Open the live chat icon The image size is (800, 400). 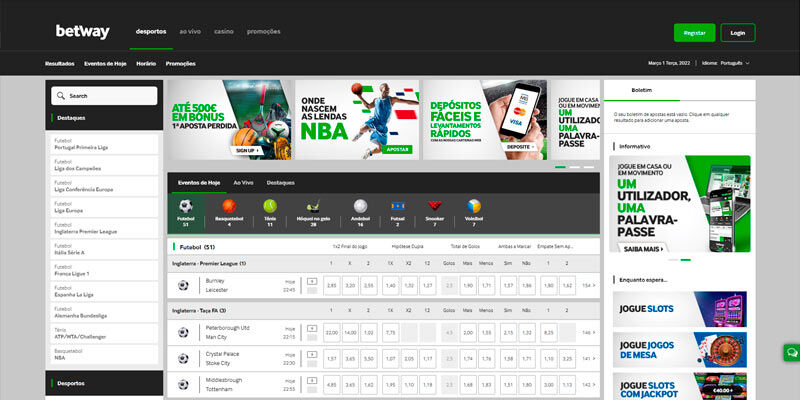point(792,353)
